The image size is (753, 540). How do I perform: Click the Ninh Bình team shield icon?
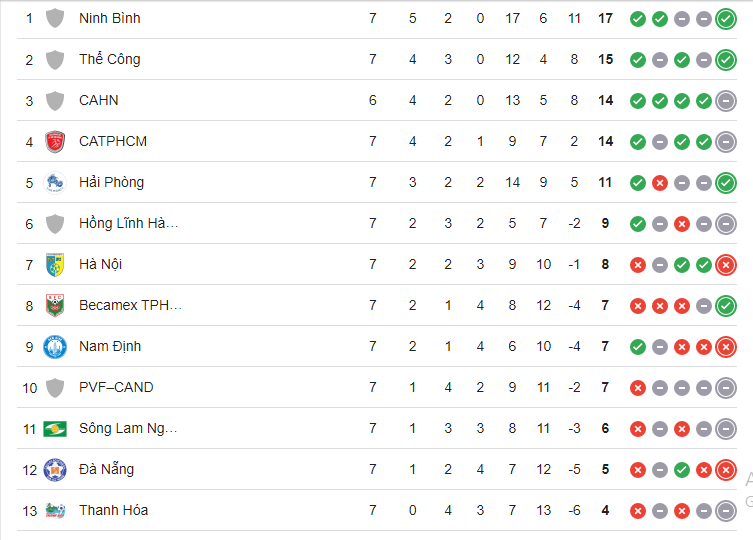click(x=55, y=18)
